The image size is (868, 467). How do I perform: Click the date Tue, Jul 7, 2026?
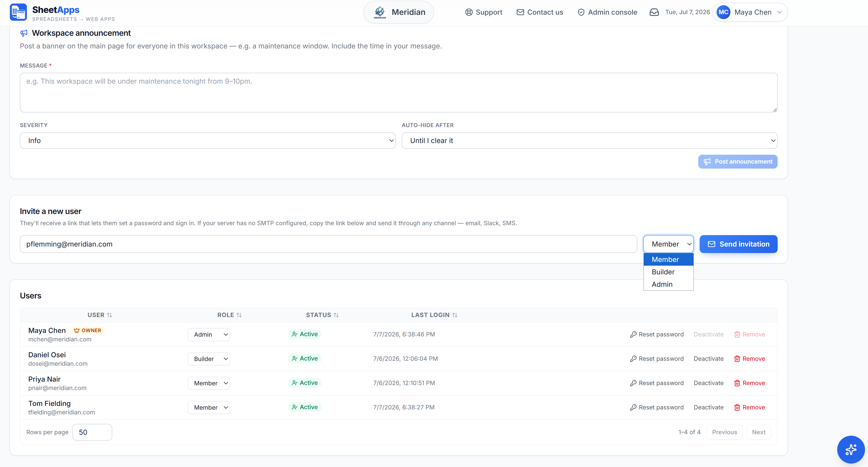coord(687,12)
